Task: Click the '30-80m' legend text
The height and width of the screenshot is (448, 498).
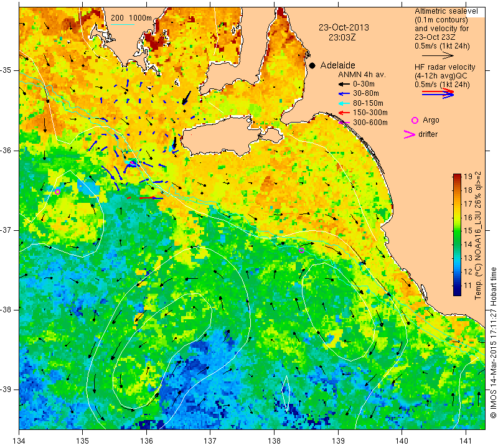Action: [x=366, y=94]
